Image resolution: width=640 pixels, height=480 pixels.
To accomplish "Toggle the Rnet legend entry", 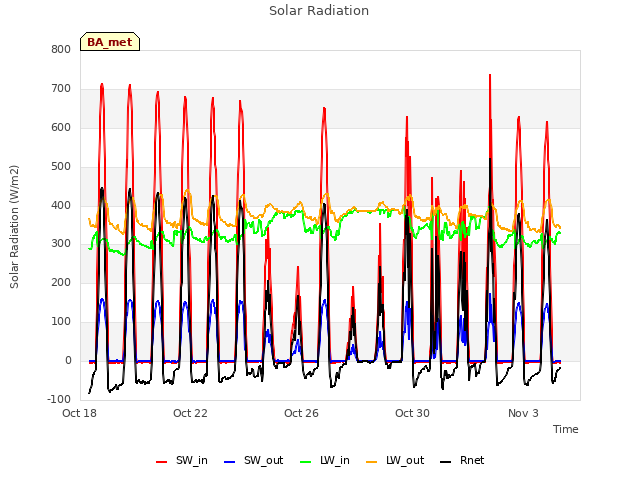I will click(462, 460).
